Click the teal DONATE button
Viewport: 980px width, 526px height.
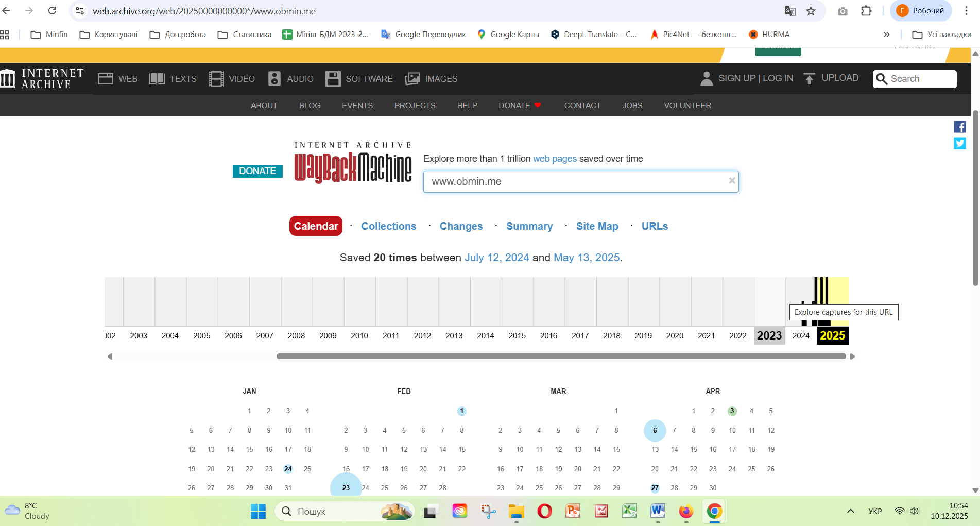[x=257, y=171]
